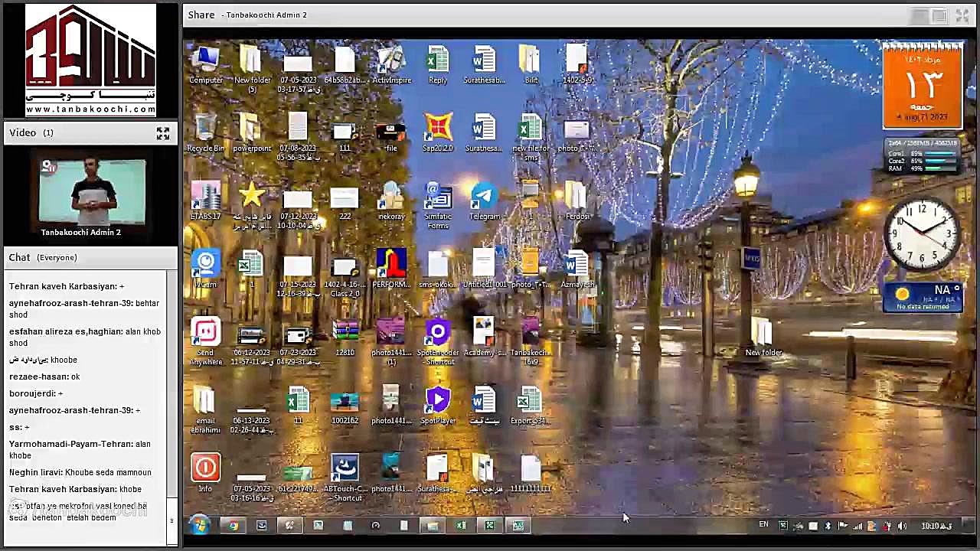Switch to the first Excel taskbar window

point(461,525)
